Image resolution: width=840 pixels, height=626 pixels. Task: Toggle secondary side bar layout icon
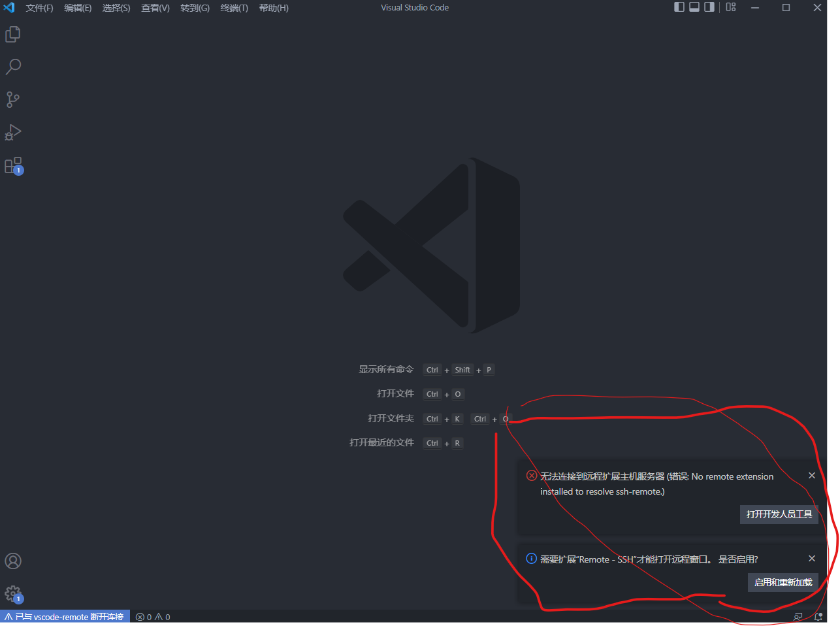pos(709,7)
